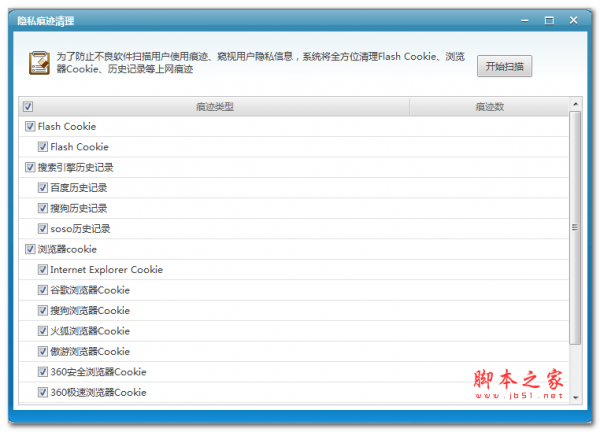
Task: Click the 360安全浏览器Cookie label text
Action: [x=98, y=372]
